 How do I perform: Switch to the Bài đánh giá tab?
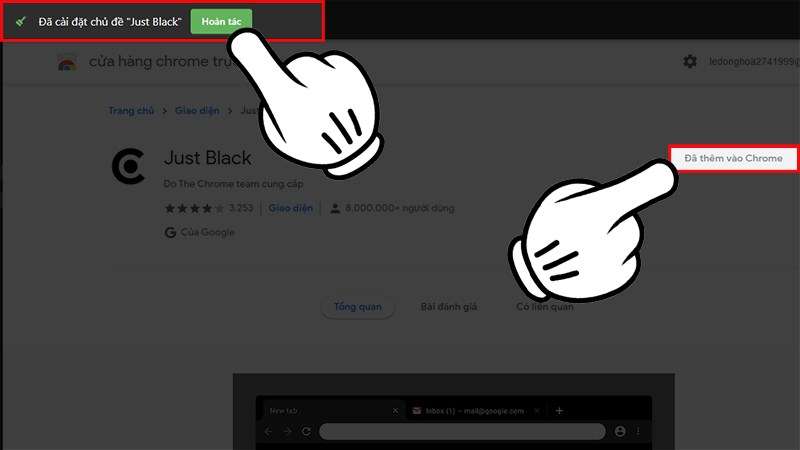click(448, 307)
